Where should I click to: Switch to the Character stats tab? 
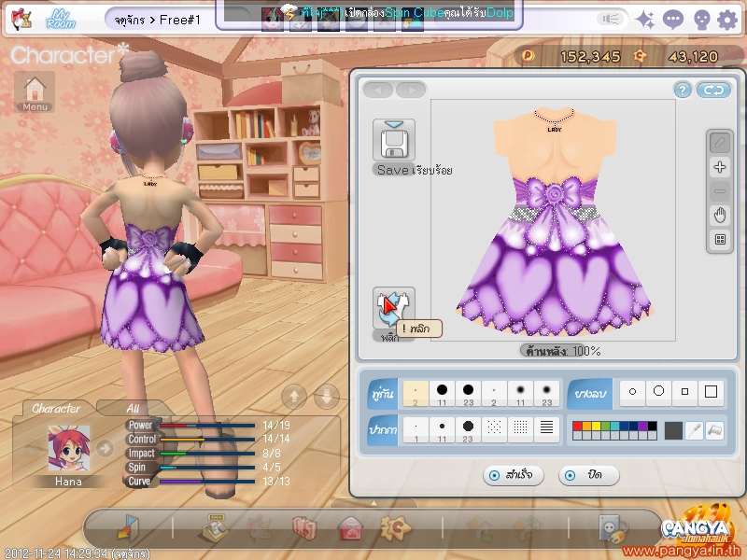tap(56, 408)
